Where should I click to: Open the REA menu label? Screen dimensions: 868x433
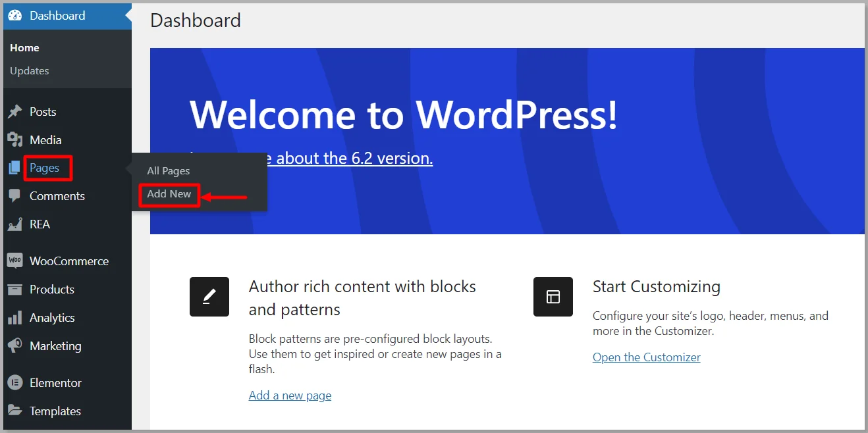point(40,224)
